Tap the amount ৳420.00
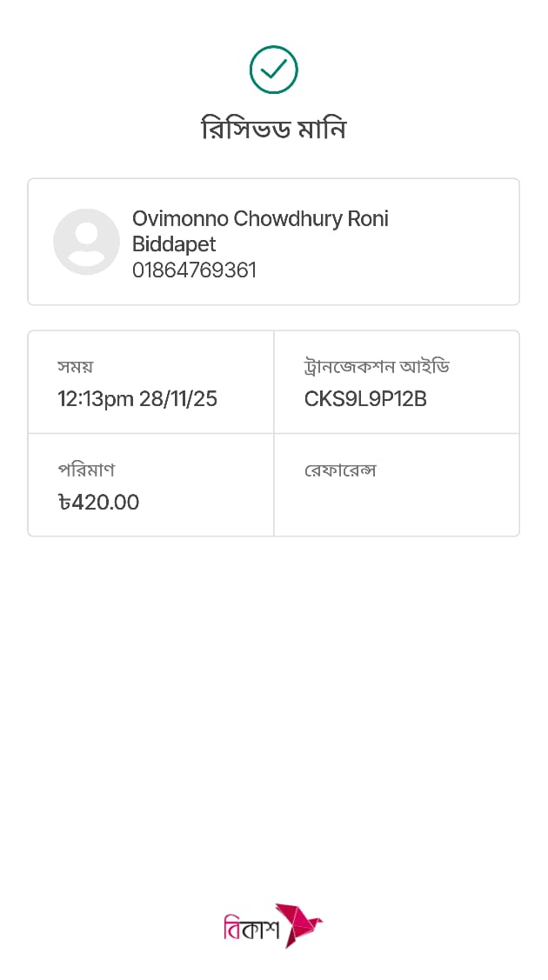 [99, 503]
